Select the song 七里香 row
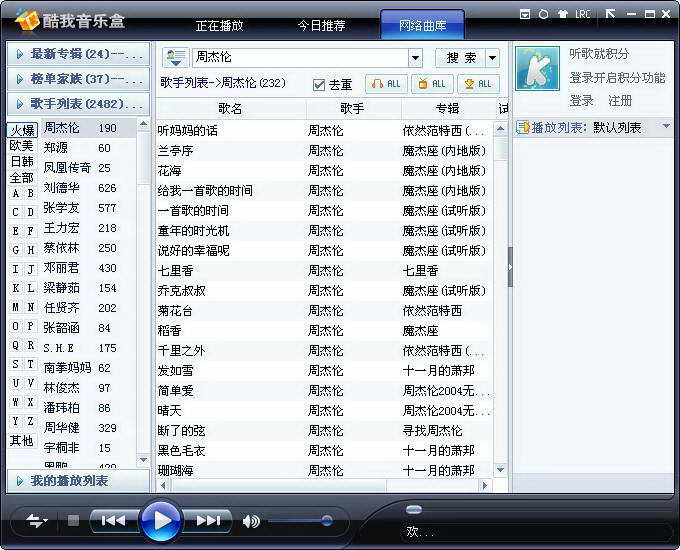The height and width of the screenshot is (550, 680). [324, 271]
